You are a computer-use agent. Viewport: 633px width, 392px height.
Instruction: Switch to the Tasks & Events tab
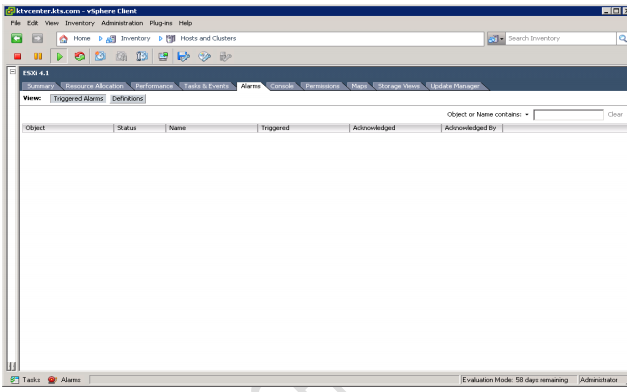click(x=206, y=86)
